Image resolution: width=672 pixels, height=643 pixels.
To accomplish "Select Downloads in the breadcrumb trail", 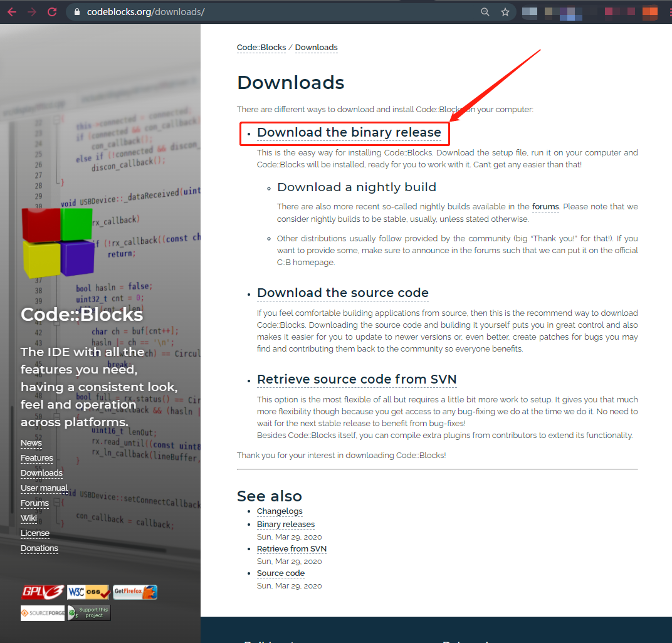I will [316, 47].
